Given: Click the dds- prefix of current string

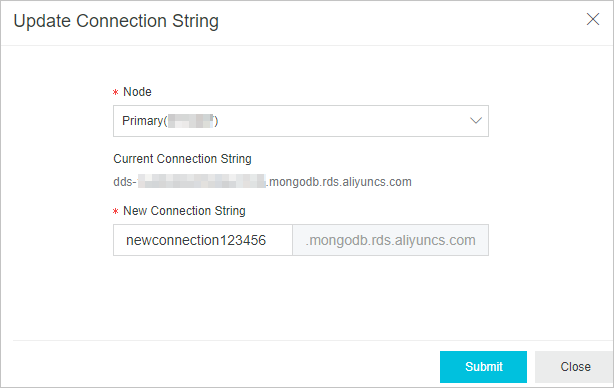Looking at the screenshot, I should click(x=125, y=182).
